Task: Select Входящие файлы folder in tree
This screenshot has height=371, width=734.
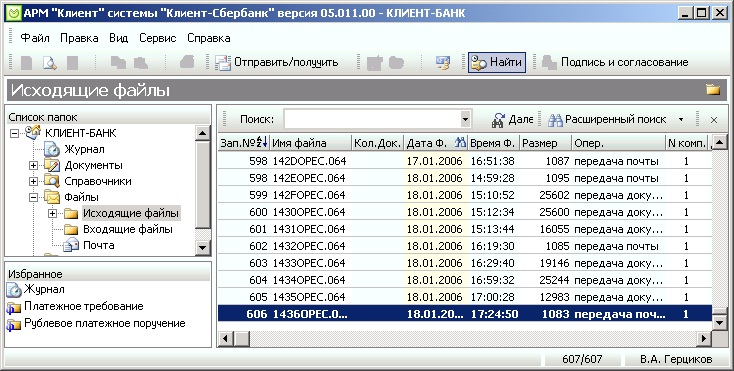Action: pyautogui.click(x=128, y=229)
